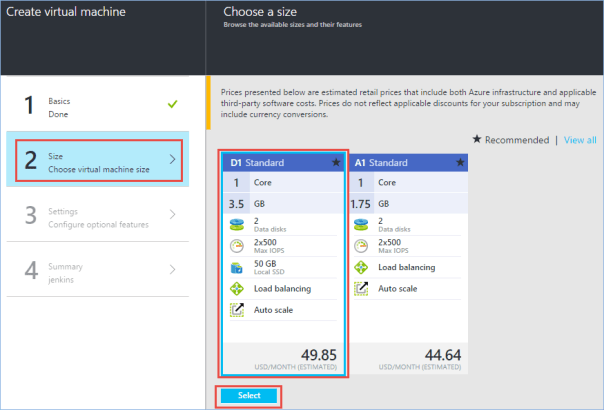Click the Local SSD icon in D1 card
This screenshot has width=604, height=410.
[x=235, y=267]
